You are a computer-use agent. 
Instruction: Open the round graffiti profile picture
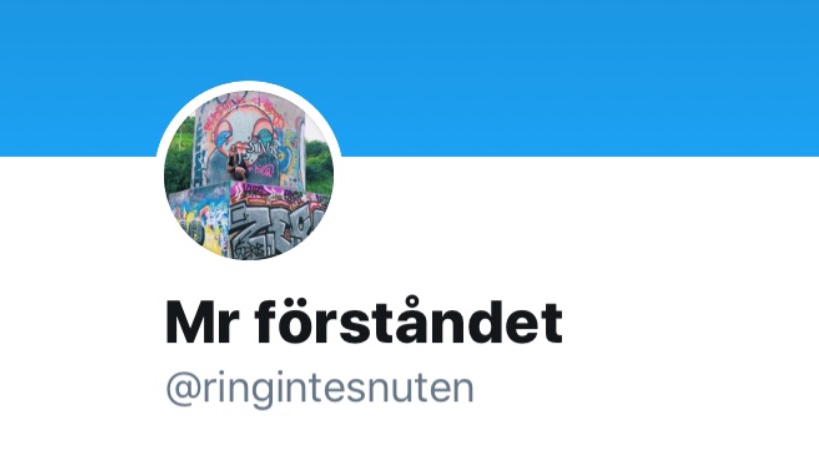tap(249, 174)
